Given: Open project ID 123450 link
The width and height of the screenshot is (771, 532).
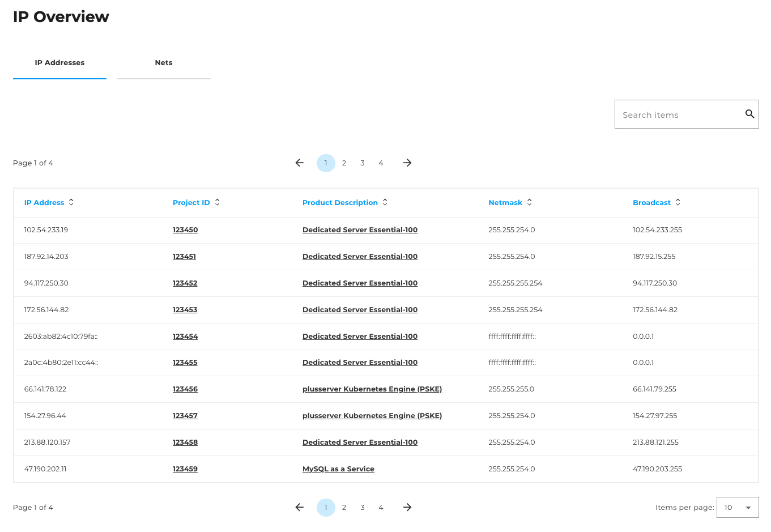Looking at the screenshot, I should [x=185, y=230].
